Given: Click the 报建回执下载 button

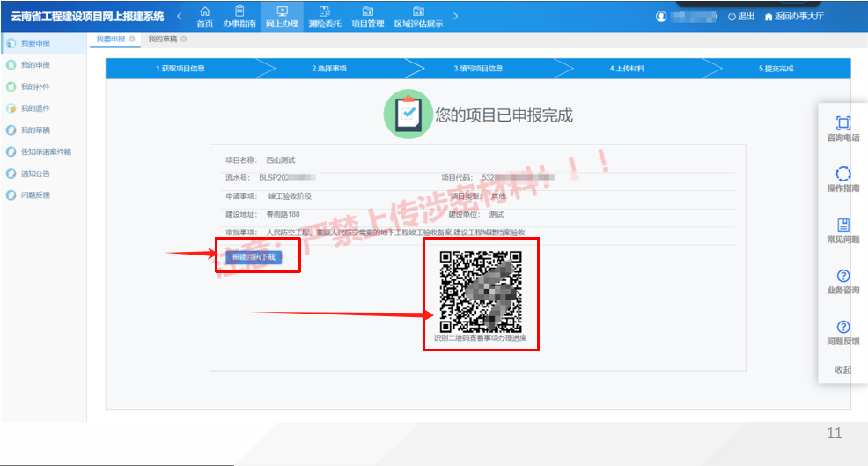Looking at the screenshot, I should tap(254, 257).
